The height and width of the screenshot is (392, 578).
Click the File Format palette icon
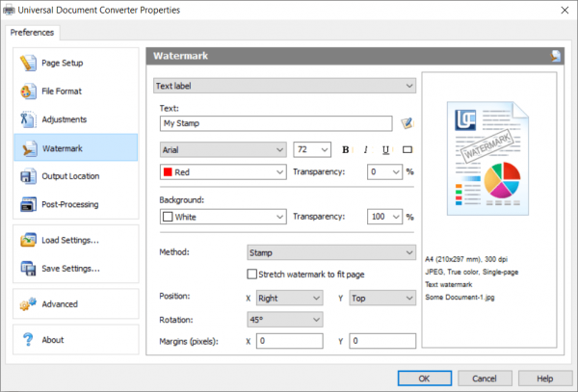coord(28,91)
